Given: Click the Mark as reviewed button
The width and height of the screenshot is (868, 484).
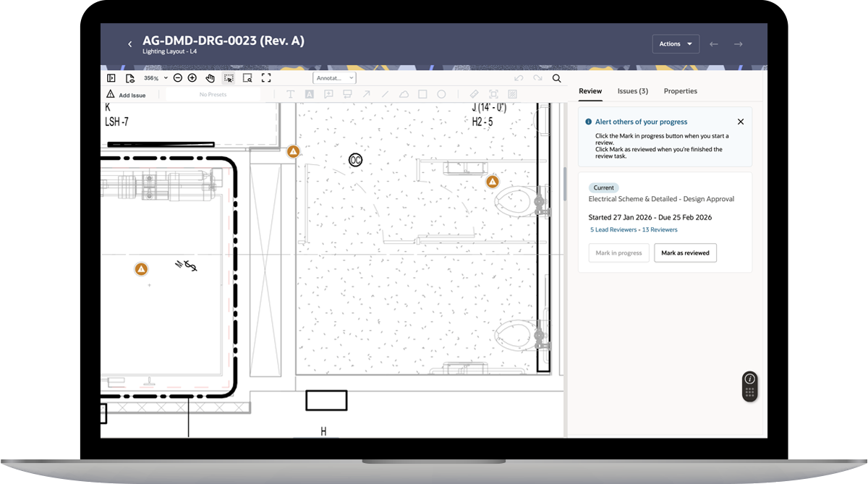Looking at the screenshot, I should [685, 253].
